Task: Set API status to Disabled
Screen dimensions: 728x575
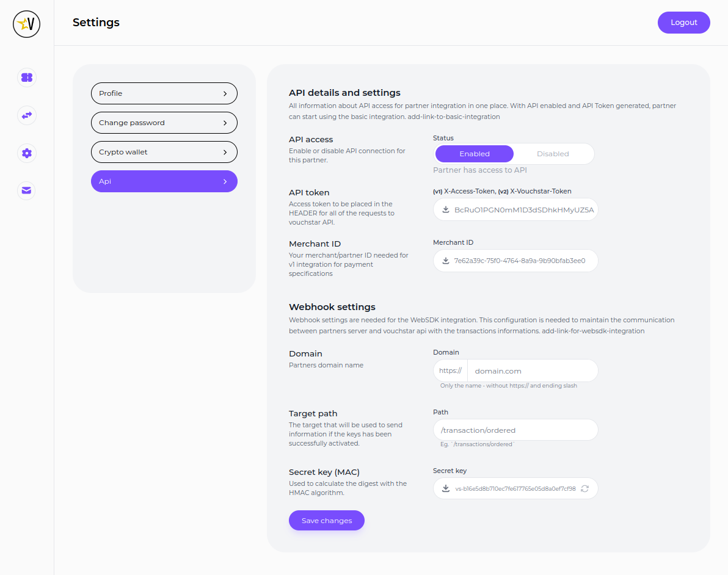Action: tap(553, 154)
